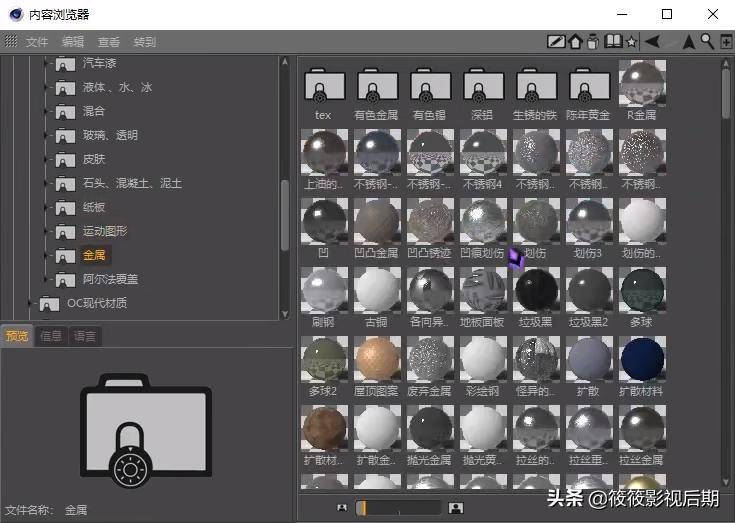Select the 汽车漆 folder in tree
Viewport: 735px width, 523px height.
tap(99, 63)
